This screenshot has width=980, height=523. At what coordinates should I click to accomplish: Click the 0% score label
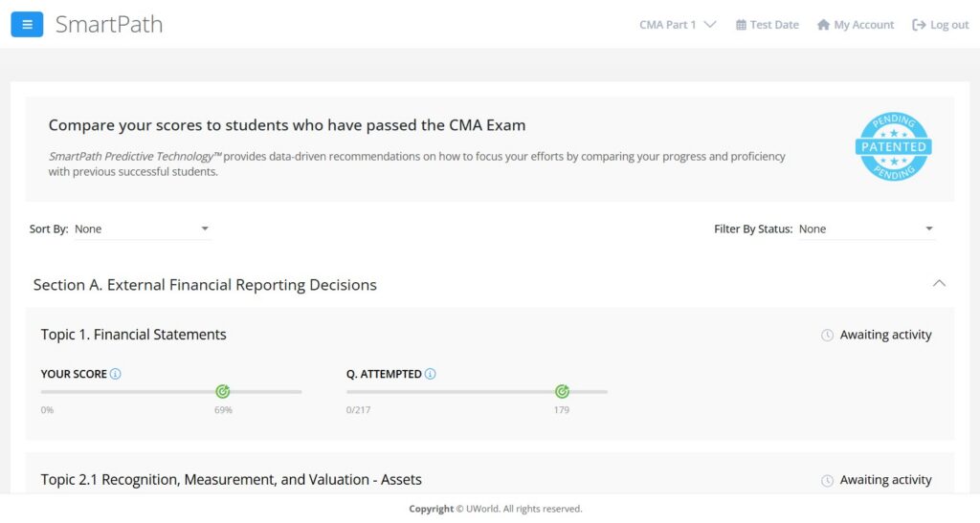(47, 410)
